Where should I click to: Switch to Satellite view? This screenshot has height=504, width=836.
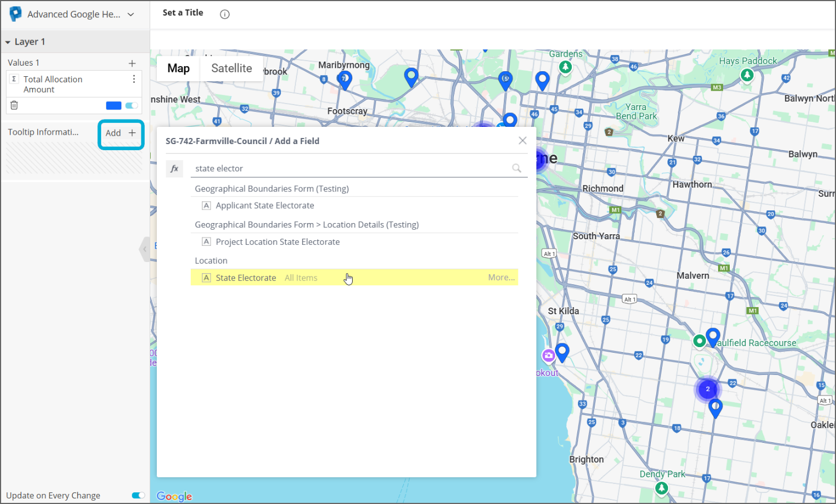click(x=231, y=68)
